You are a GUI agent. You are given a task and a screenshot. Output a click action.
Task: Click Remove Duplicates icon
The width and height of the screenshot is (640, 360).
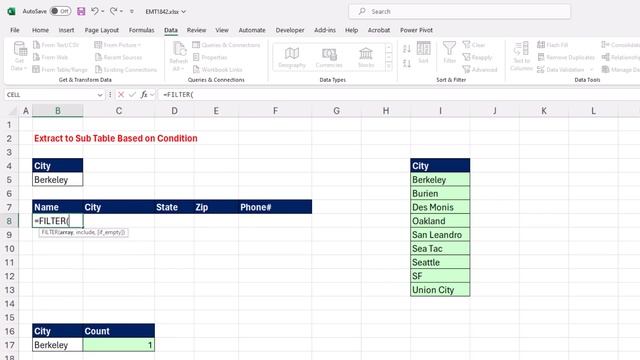(x=541, y=57)
